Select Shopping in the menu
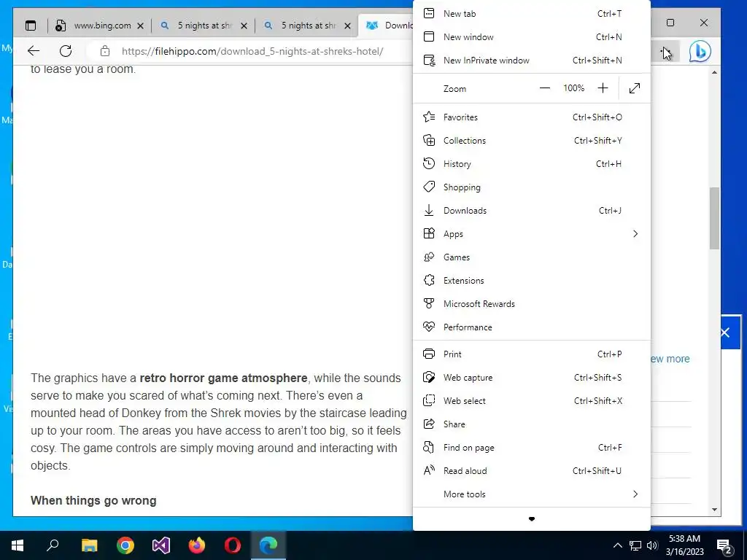This screenshot has height=560, width=747. [532, 187]
